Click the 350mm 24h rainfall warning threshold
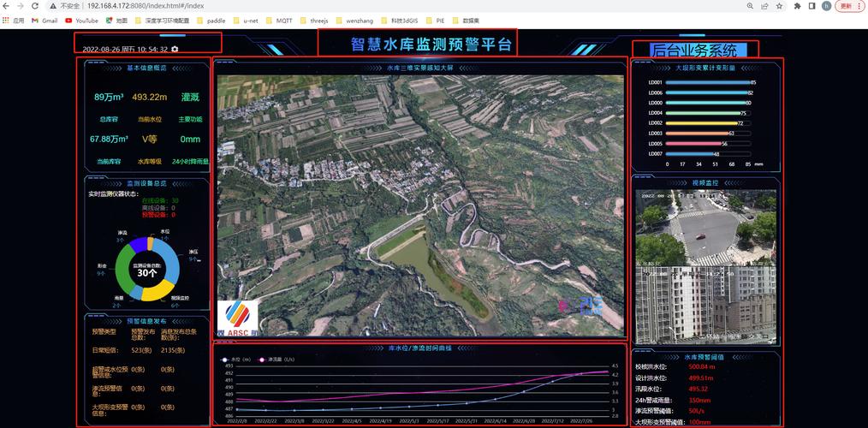Viewport: 868px width, 428px height. click(x=699, y=401)
